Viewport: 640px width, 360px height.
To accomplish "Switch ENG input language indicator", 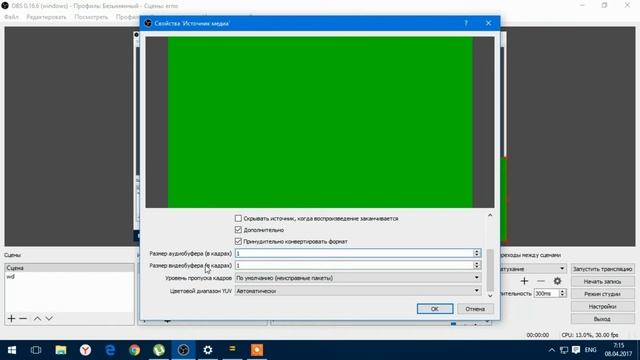I will [590, 350].
